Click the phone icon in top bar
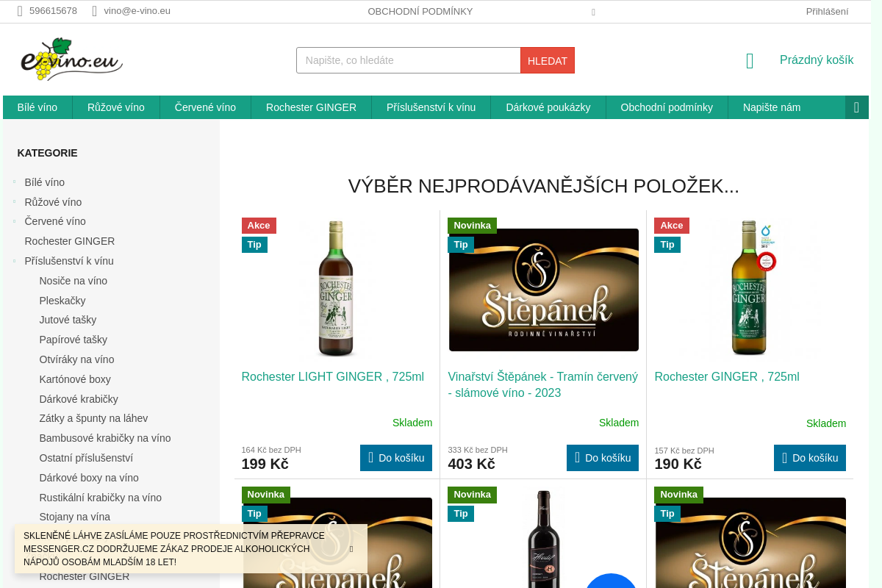 pyautogui.click(x=18, y=11)
